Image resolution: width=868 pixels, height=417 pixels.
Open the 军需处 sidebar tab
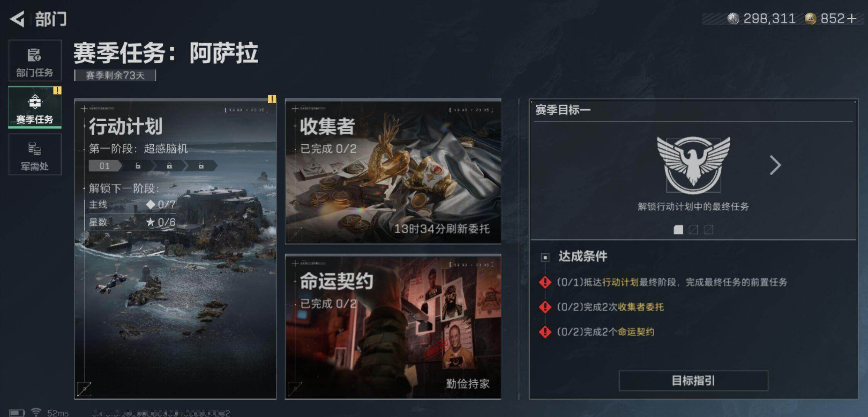35,154
